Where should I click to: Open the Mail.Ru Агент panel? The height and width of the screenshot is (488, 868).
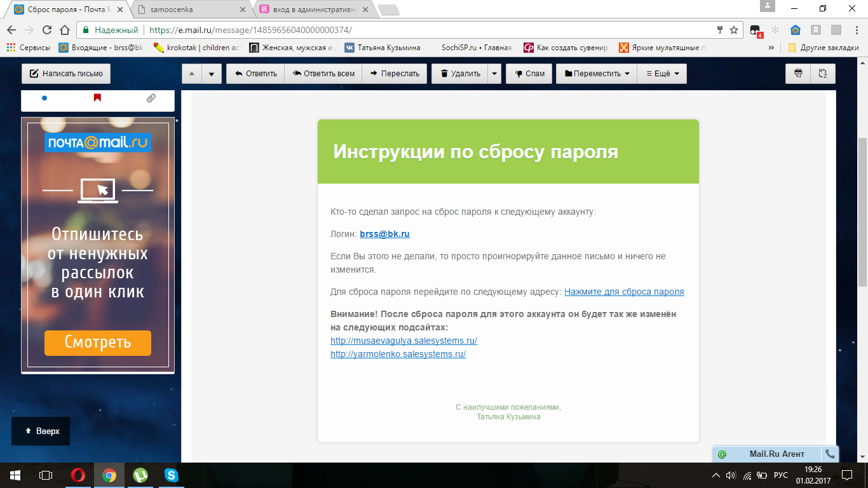[x=768, y=454]
